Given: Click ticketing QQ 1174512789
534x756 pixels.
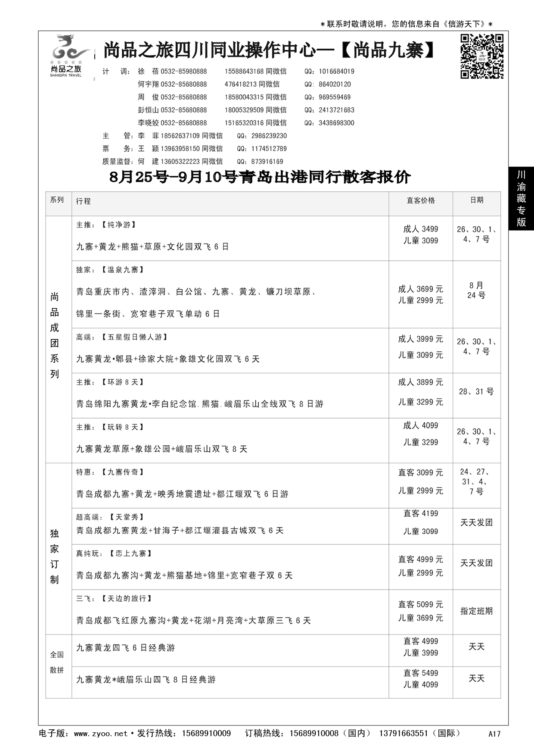Looking at the screenshot, I should pos(269,149).
